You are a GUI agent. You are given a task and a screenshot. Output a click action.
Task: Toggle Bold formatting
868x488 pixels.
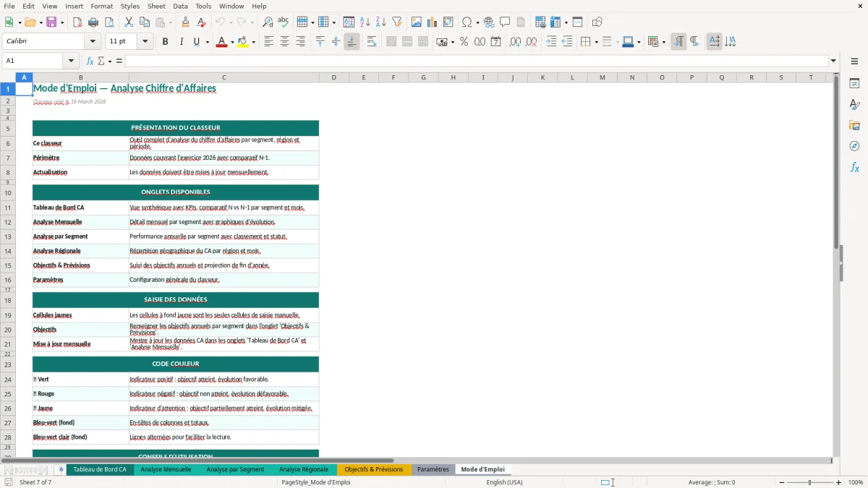(165, 42)
